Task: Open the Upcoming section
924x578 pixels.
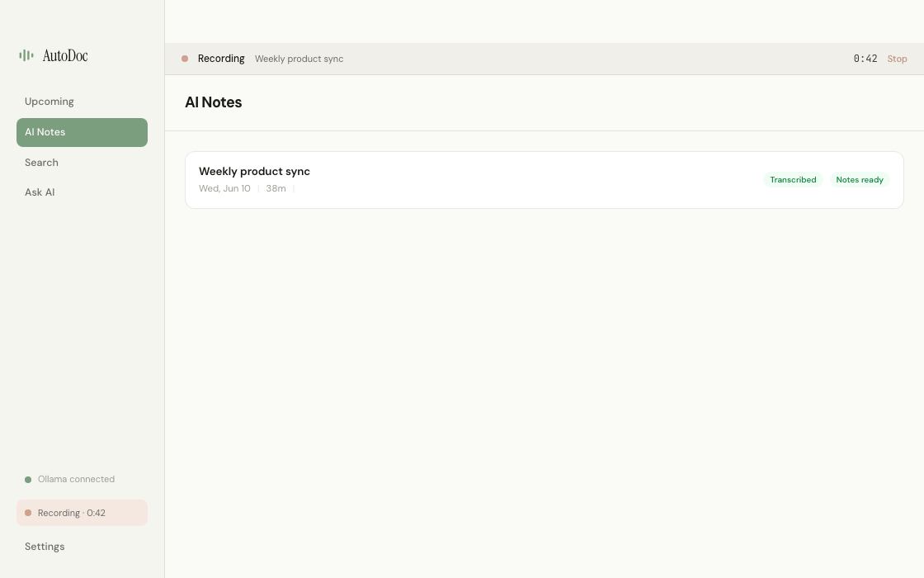Action: coord(82,102)
